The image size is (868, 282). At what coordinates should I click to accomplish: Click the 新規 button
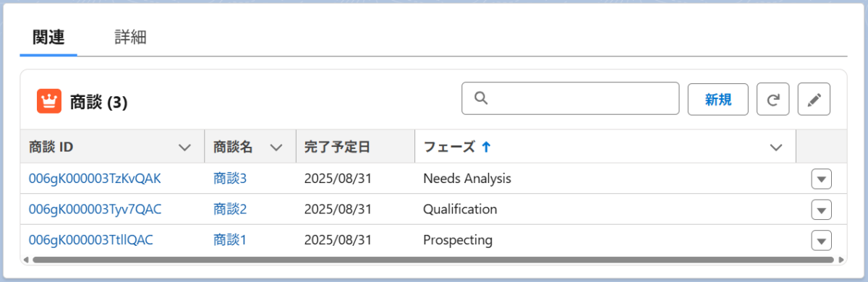coord(718,99)
